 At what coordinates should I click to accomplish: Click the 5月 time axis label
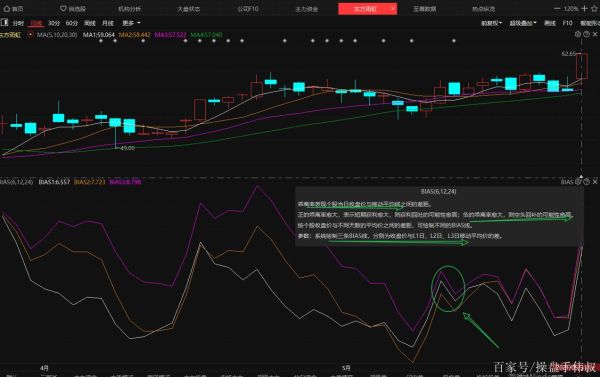346,368
